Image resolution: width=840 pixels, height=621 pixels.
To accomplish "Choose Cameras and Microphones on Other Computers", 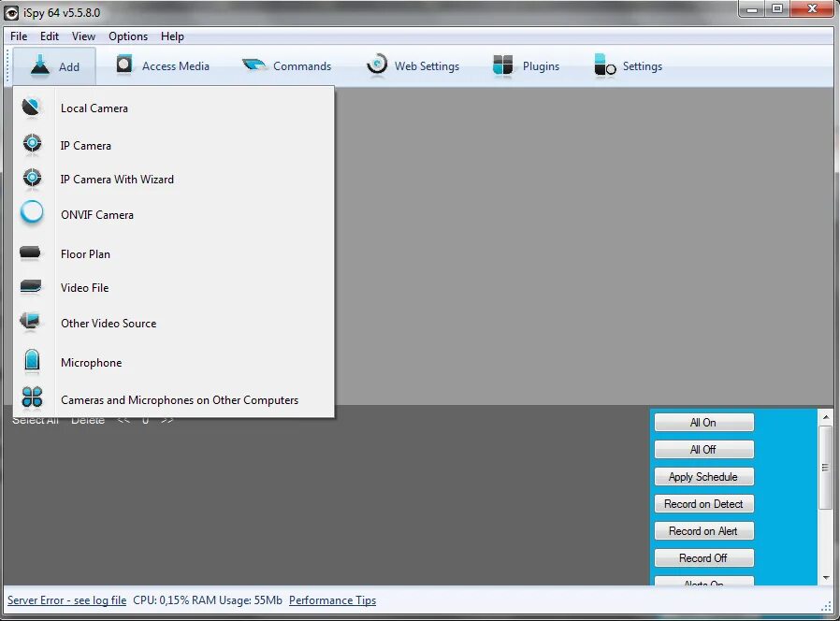I will 174,399.
